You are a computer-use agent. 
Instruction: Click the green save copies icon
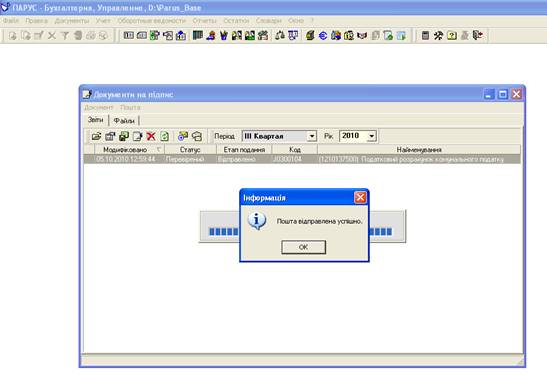pos(124,136)
